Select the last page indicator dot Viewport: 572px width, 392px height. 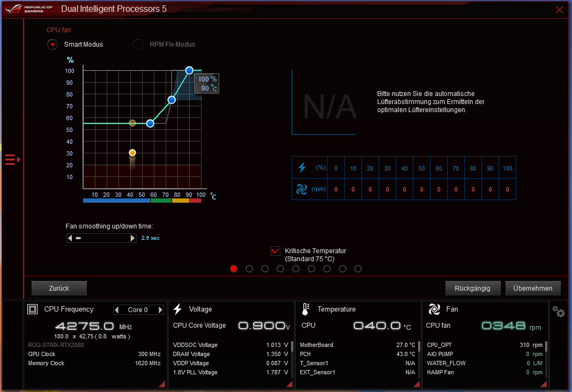(x=358, y=269)
